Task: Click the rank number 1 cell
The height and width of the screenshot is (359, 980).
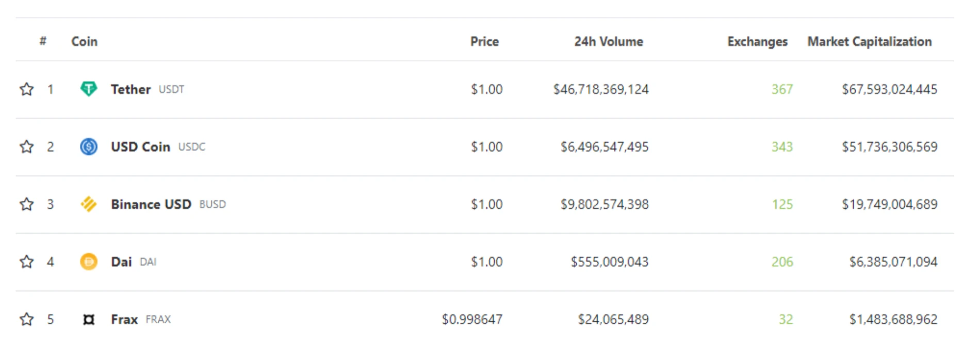Action: pos(51,89)
